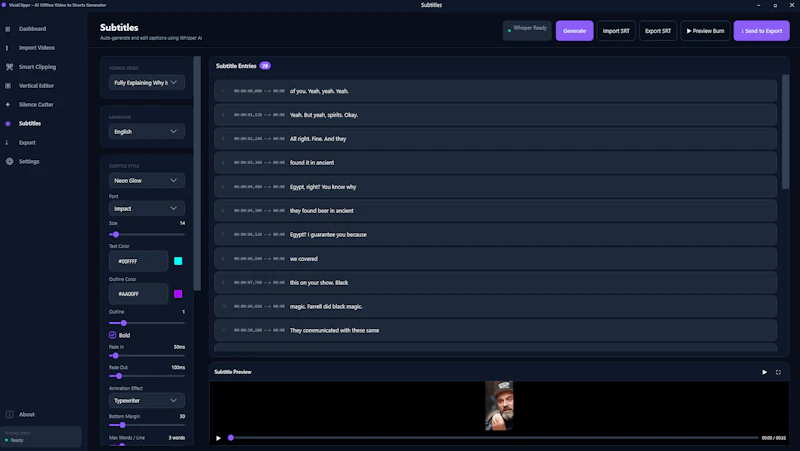800x451 pixels.
Task: Open Silence Cutter page
Action: [36, 105]
